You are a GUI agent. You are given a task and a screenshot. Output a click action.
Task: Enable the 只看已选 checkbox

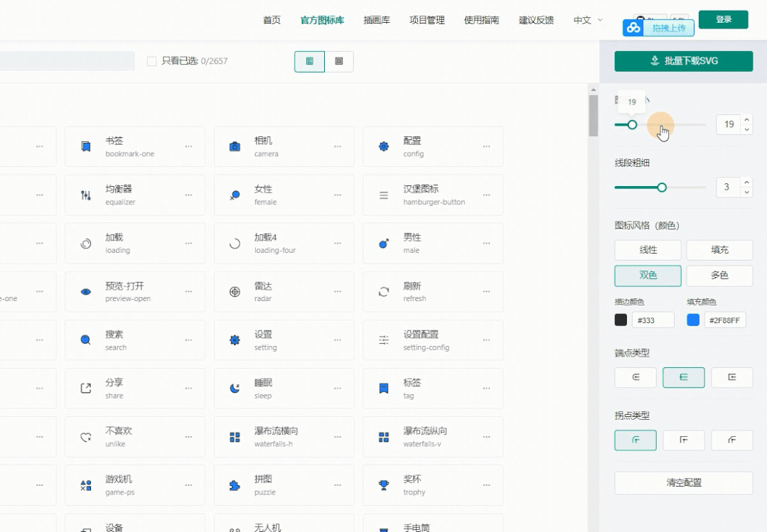coord(151,61)
